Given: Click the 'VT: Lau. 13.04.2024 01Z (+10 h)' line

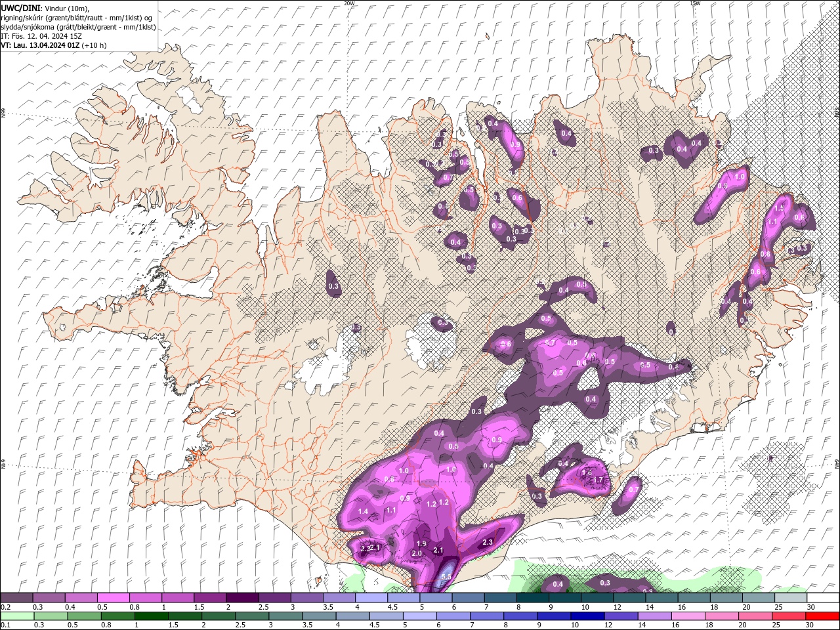Looking at the screenshot, I should (x=54, y=45).
